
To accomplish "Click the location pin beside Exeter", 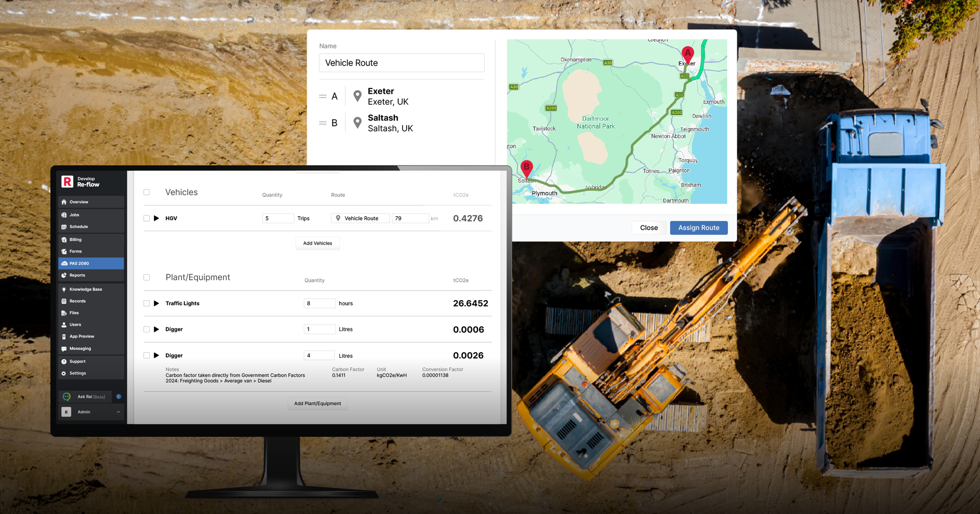I will tap(357, 96).
